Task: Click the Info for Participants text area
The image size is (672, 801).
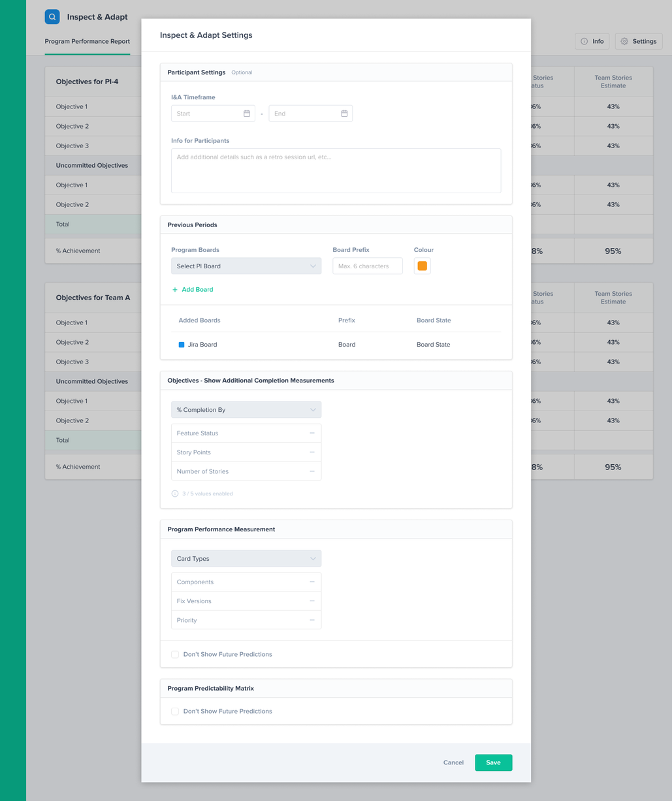Action: click(336, 170)
